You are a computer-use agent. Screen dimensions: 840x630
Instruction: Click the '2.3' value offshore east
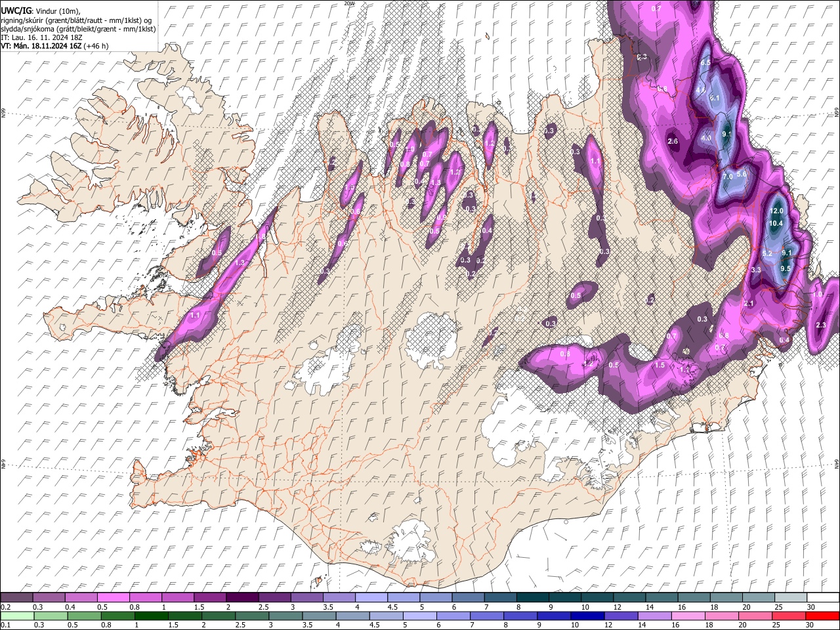(820, 325)
